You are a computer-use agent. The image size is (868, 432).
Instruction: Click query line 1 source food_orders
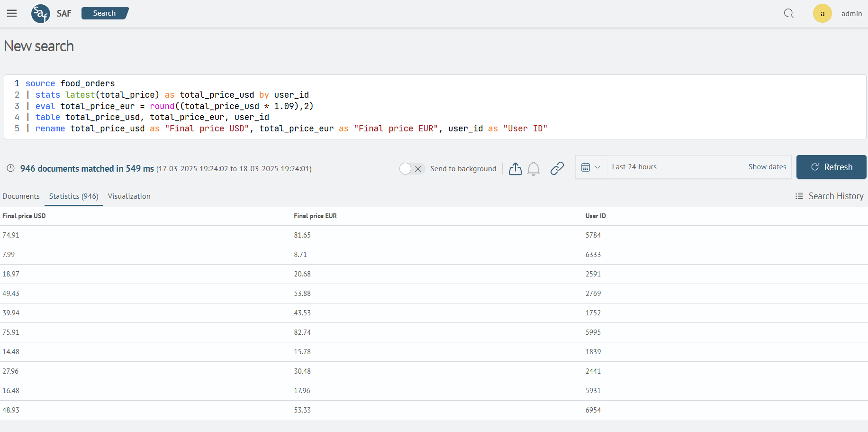[x=70, y=83]
